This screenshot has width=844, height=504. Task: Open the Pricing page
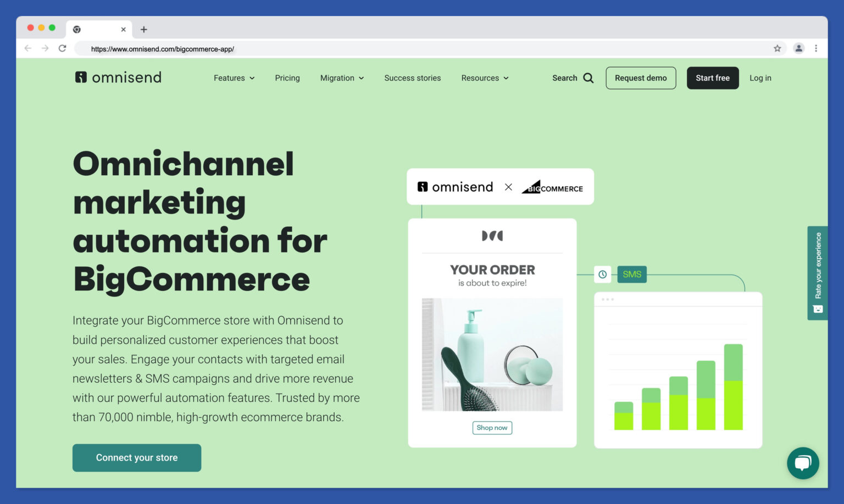pos(287,78)
